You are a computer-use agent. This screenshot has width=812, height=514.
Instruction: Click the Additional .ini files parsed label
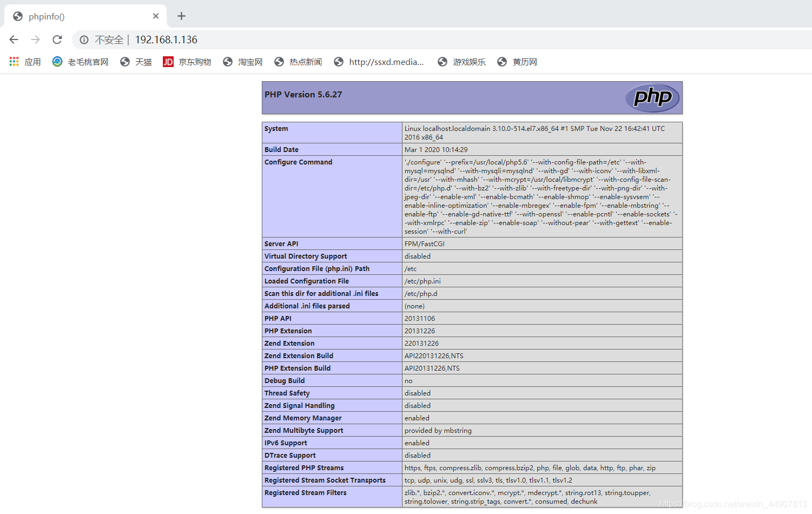(307, 306)
